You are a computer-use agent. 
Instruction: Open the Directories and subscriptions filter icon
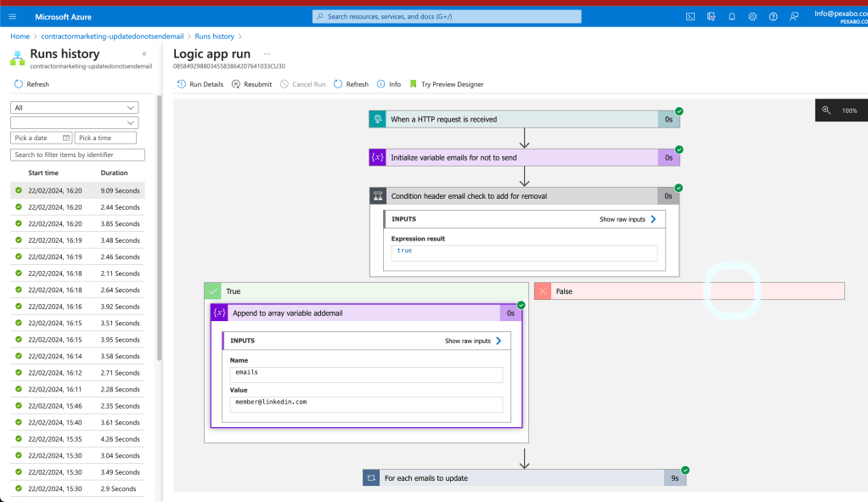click(x=712, y=17)
